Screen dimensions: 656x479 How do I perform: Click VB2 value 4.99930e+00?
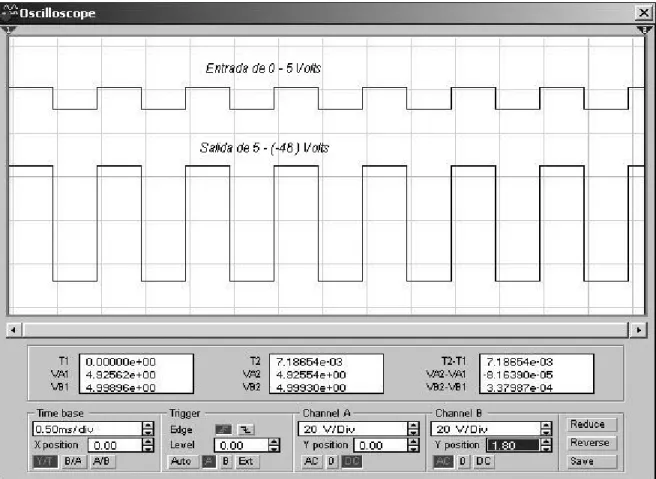pyautogui.click(x=311, y=388)
